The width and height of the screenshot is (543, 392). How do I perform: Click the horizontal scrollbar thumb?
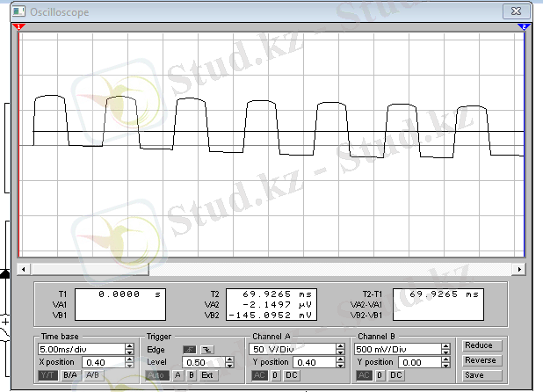(90, 269)
